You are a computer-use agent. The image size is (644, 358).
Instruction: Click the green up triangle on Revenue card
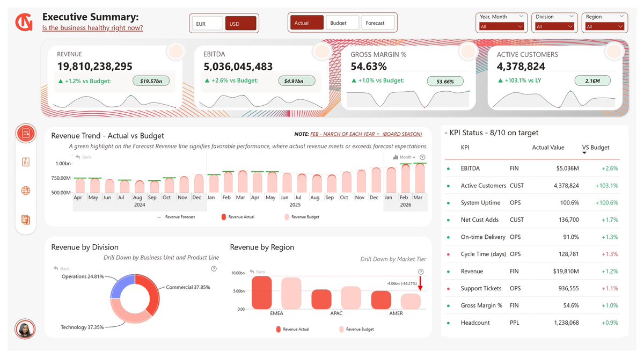[60, 81]
